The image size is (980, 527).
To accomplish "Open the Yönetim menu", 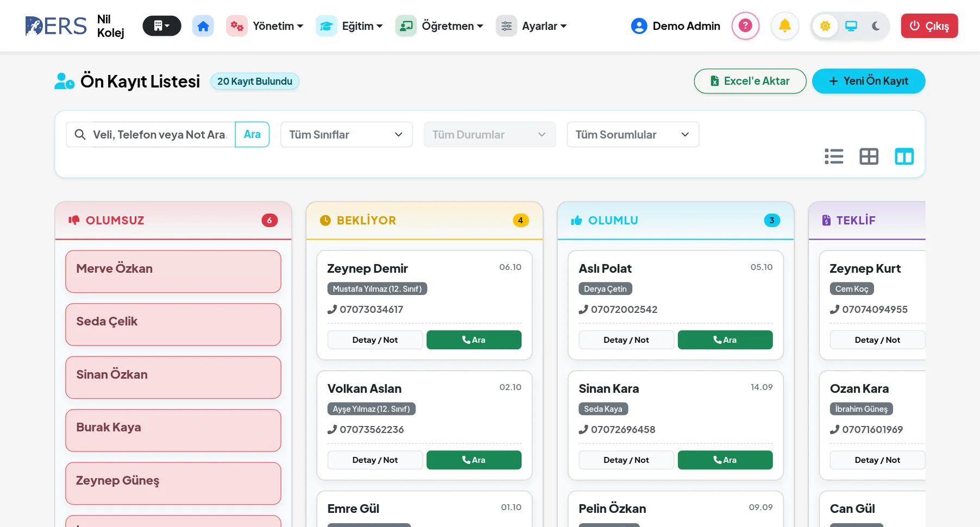I will pos(265,26).
